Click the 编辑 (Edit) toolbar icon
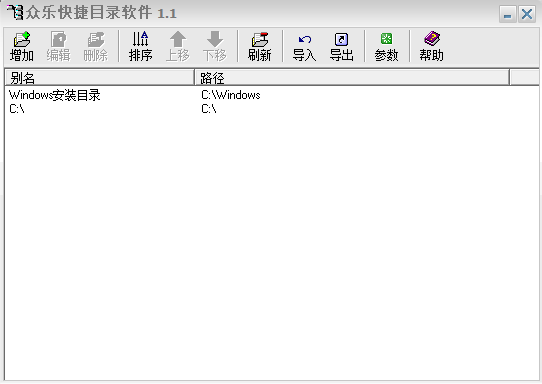The width and height of the screenshot is (542, 384). (58, 46)
